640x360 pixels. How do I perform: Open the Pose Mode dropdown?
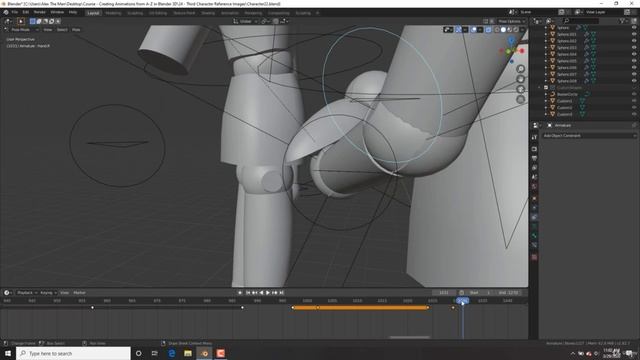22,30
